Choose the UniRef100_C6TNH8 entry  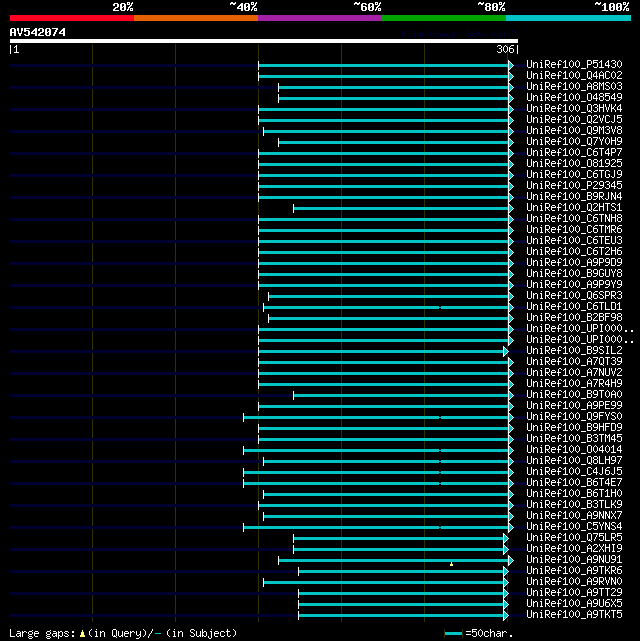pyautogui.click(x=574, y=219)
